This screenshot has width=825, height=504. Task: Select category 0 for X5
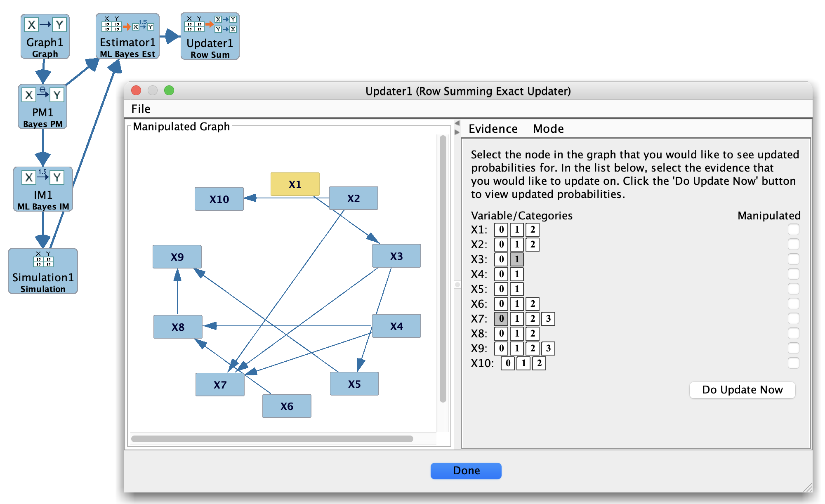pyautogui.click(x=501, y=289)
